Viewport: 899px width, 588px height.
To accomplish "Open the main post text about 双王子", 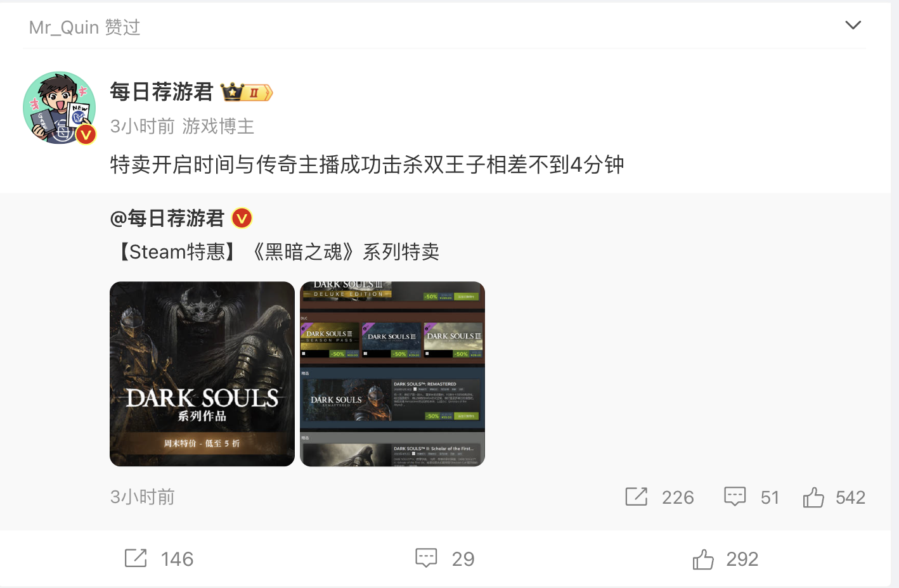I will [x=367, y=165].
